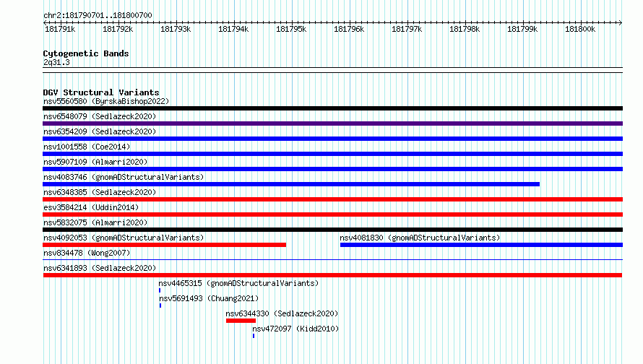Open nsv6341893 (Sedlazeck2020) label
643x364 pixels.
100,268
